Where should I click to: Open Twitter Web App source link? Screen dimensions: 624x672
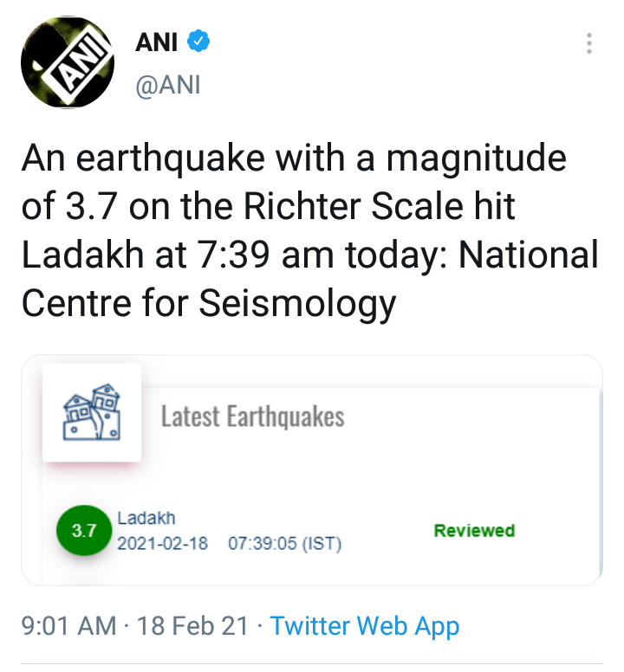click(364, 625)
